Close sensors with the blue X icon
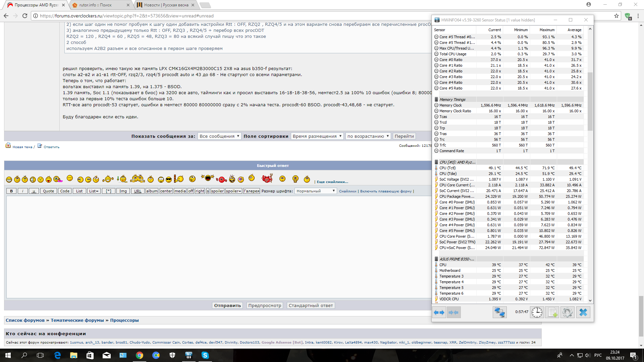 (583, 312)
